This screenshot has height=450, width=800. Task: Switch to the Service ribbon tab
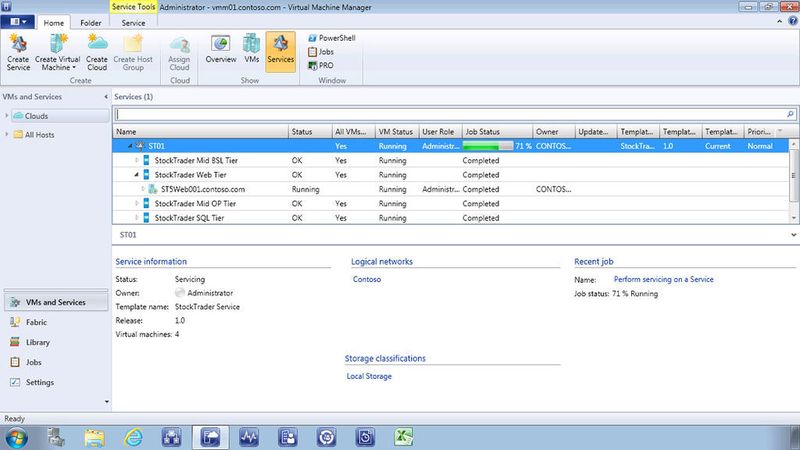(x=133, y=23)
